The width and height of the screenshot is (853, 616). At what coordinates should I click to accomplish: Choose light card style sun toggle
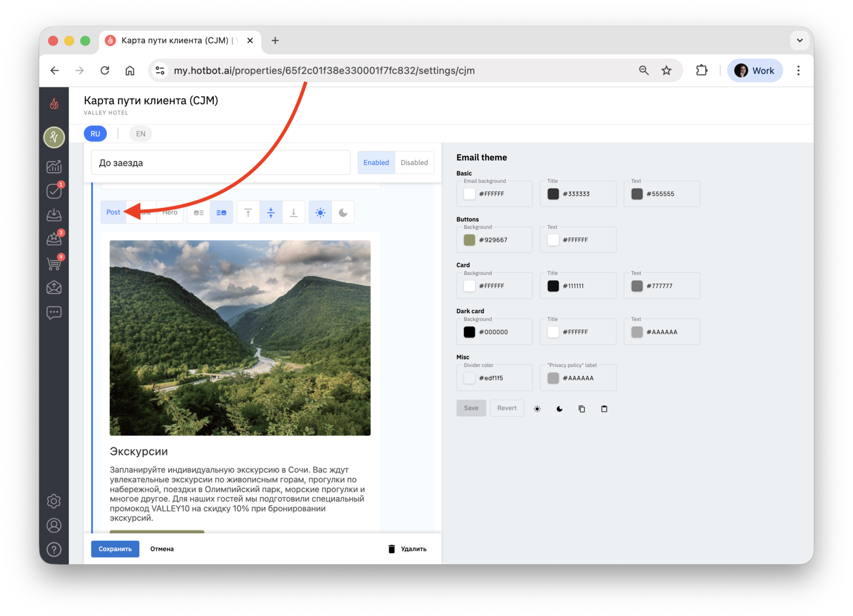320,213
